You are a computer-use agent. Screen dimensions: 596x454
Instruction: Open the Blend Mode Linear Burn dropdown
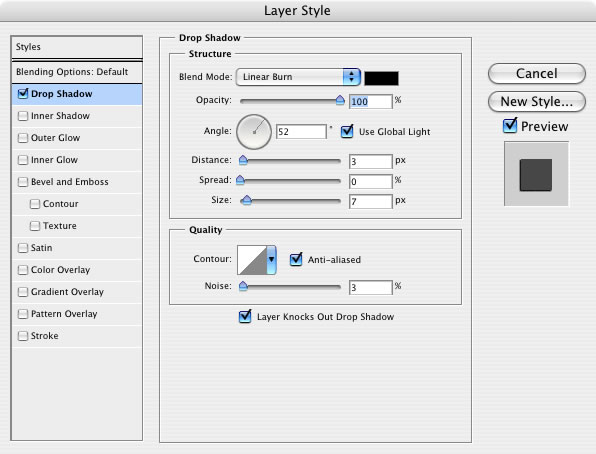point(298,77)
